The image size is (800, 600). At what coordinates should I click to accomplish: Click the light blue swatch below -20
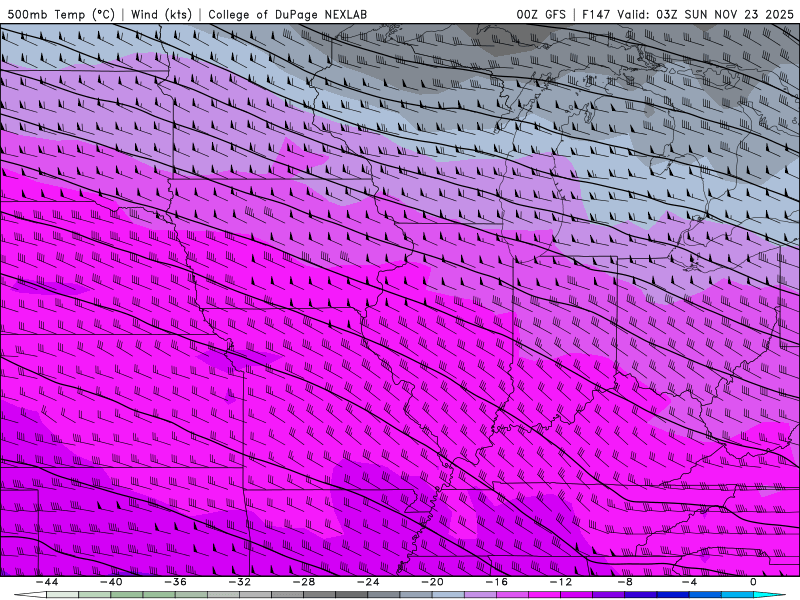tap(448, 595)
